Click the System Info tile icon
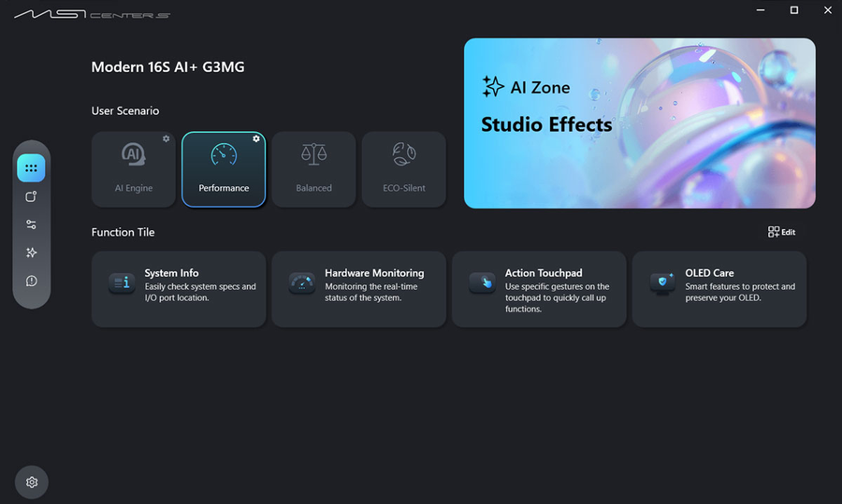The image size is (842, 504). tap(122, 282)
